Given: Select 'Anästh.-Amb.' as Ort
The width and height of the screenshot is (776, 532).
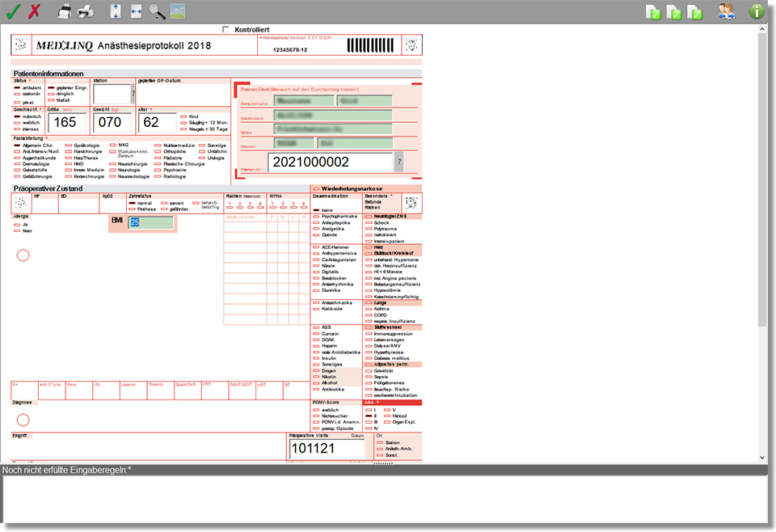Looking at the screenshot, I should click(380, 449).
